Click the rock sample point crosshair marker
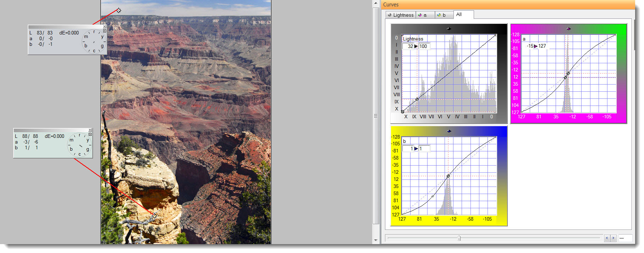The width and height of the screenshot is (644, 253). pos(154,215)
